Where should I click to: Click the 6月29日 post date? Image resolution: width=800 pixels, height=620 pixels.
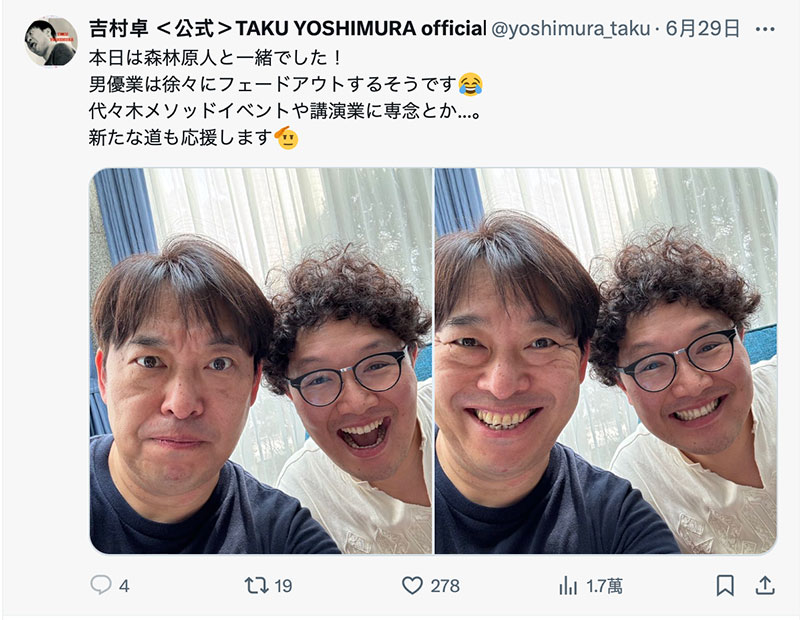tap(703, 29)
